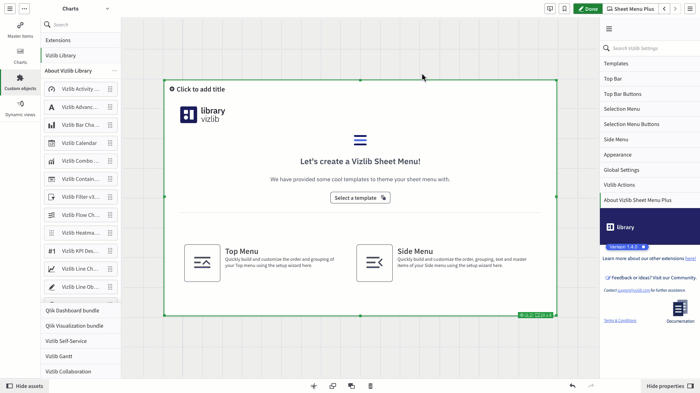Viewport: 700px width, 393px height.
Task: Open the Selection Menu Buttons section
Action: (650, 124)
